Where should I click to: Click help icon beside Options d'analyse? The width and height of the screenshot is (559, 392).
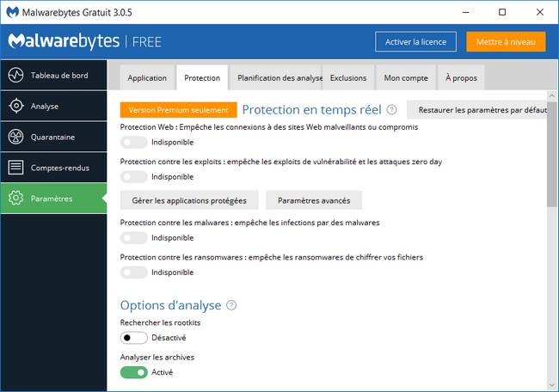[x=231, y=305]
